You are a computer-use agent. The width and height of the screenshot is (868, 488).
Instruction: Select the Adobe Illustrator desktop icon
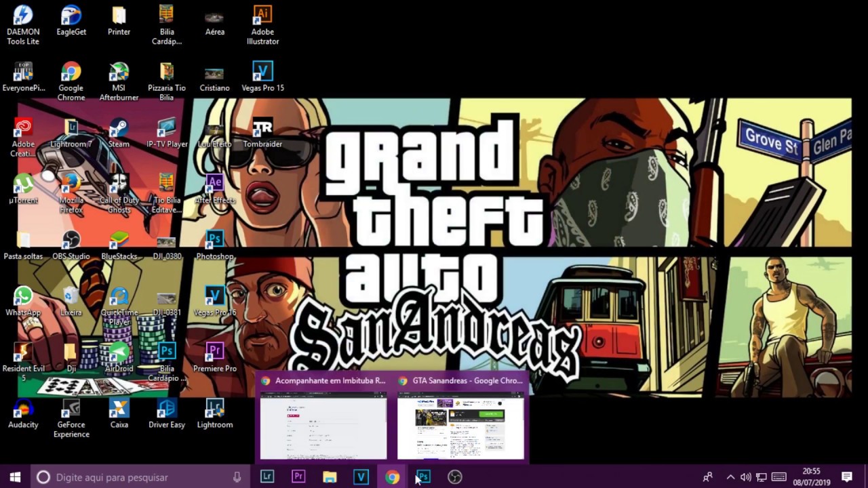coord(262,24)
